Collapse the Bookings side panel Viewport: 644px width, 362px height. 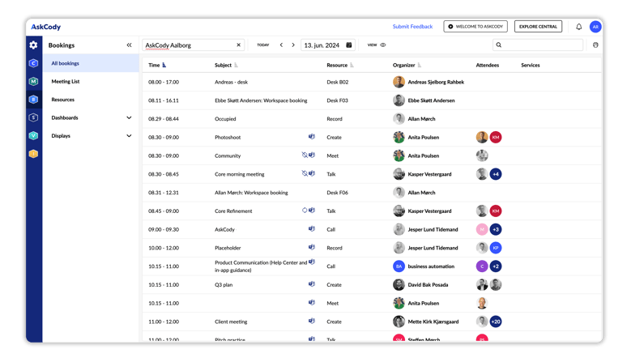coord(129,45)
